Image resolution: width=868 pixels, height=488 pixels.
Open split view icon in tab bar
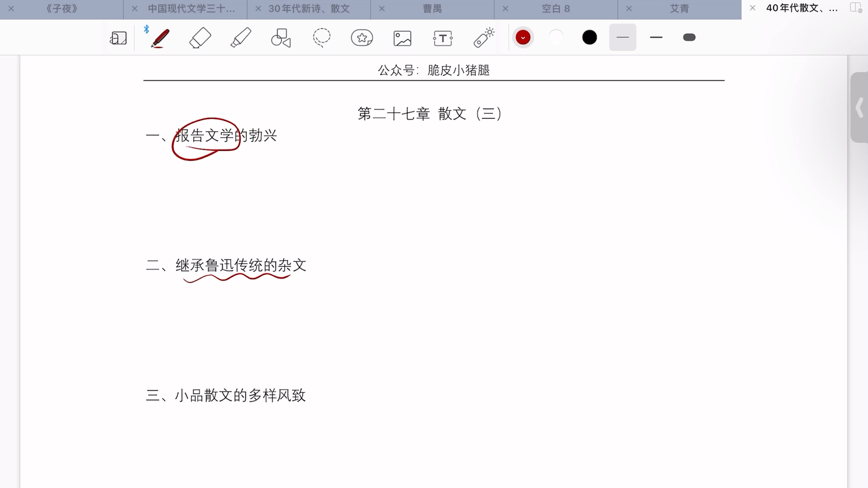pyautogui.click(x=855, y=8)
